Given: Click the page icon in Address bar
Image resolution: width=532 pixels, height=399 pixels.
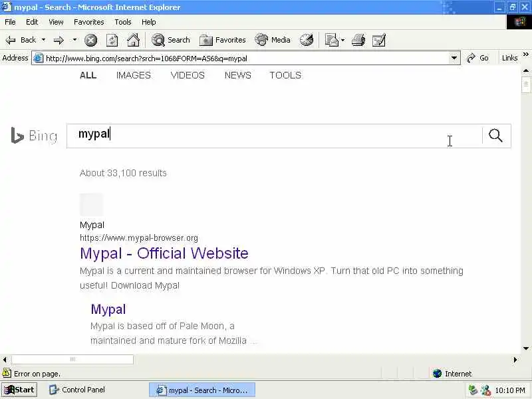Looking at the screenshot, I should 39,58.
